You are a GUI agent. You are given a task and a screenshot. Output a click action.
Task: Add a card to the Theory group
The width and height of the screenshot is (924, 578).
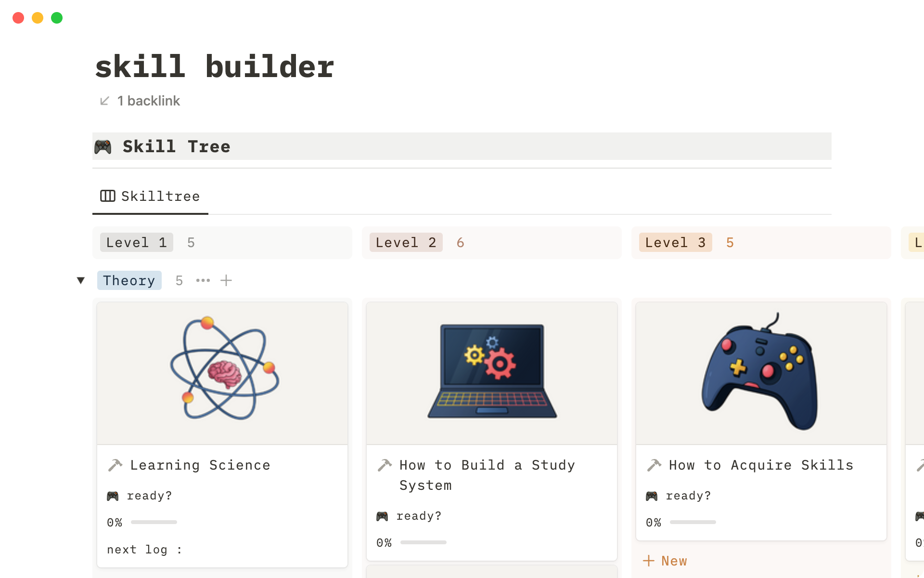pos(226,280)
